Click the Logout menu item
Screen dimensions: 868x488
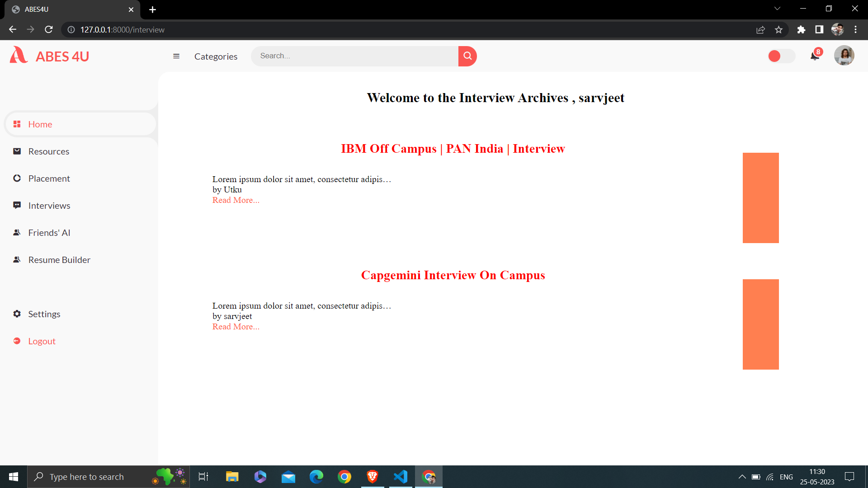42,340
